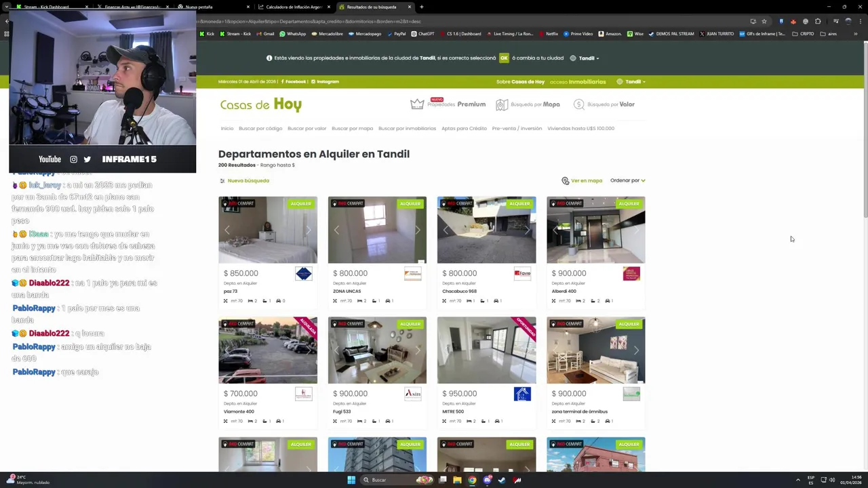Open the Facebook link in green bar

(x=292, y=81)
